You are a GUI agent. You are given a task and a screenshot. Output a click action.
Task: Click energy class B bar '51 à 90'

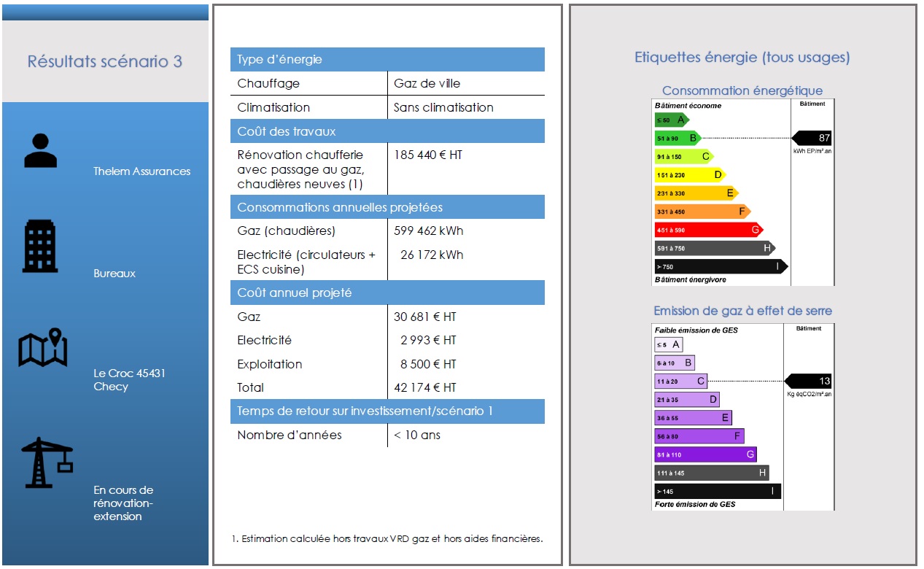678,138
